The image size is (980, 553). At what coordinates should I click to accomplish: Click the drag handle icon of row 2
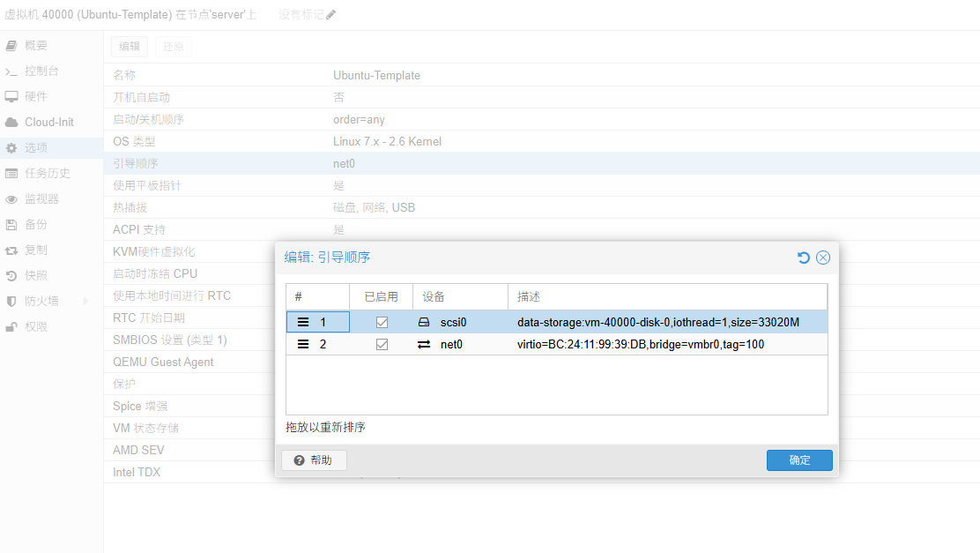tap(303, 344)
